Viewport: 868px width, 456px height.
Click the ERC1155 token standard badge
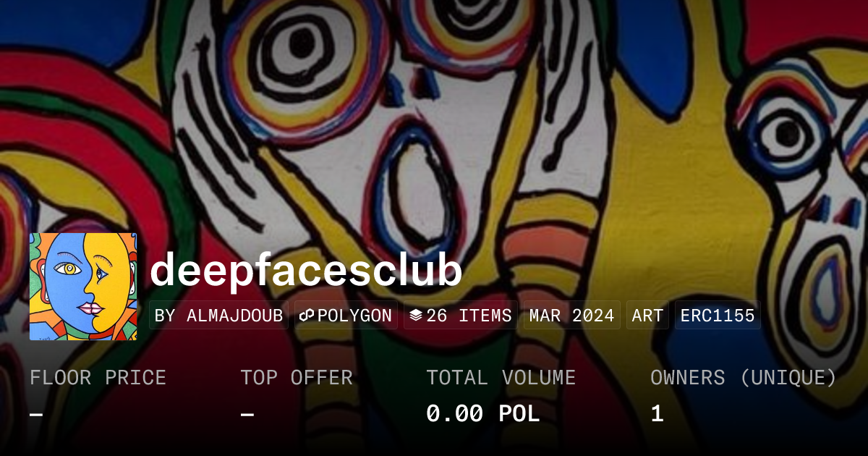[x=718, y=316]
